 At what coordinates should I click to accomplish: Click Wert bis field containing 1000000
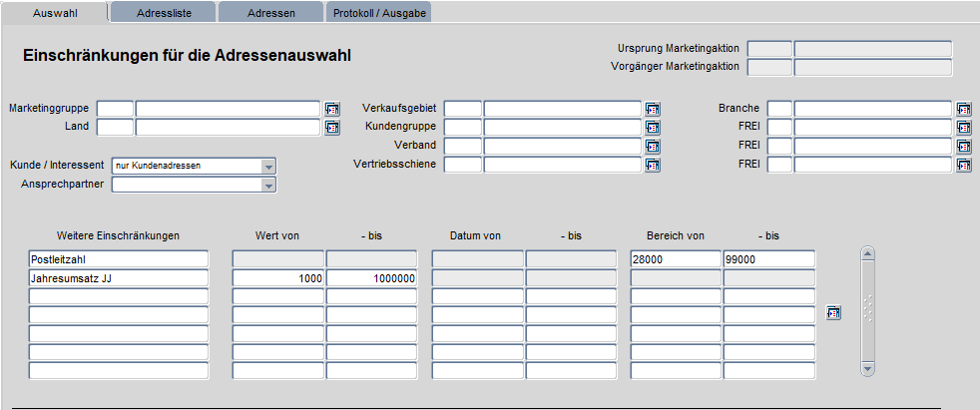coord(372,278)
